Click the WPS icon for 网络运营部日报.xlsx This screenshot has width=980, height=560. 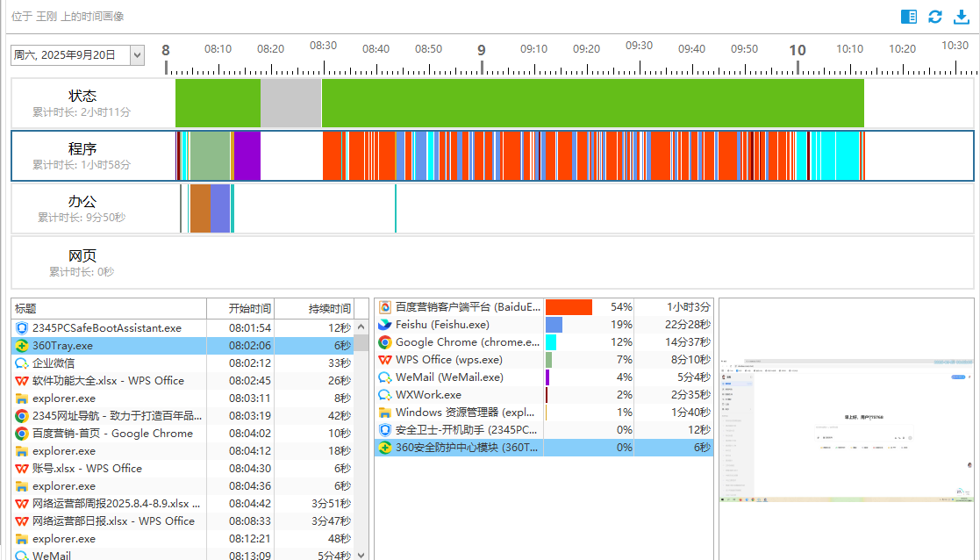coord(22,521)
